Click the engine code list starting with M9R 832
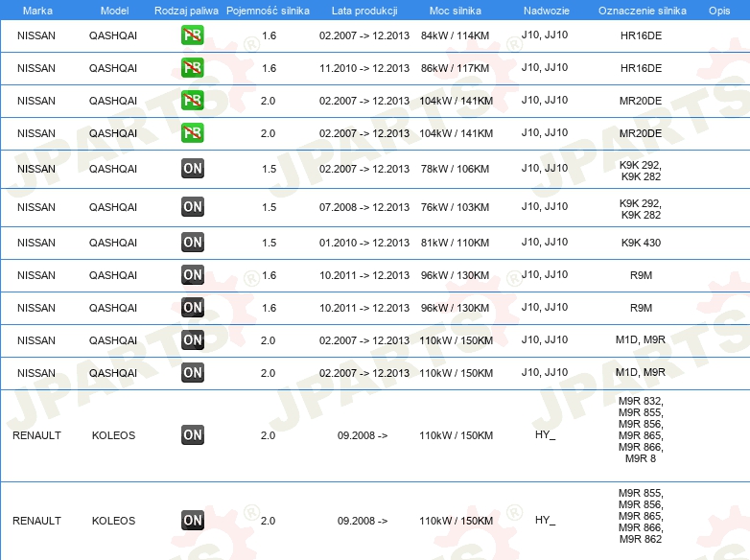750x560 pixels. [641, 430]
